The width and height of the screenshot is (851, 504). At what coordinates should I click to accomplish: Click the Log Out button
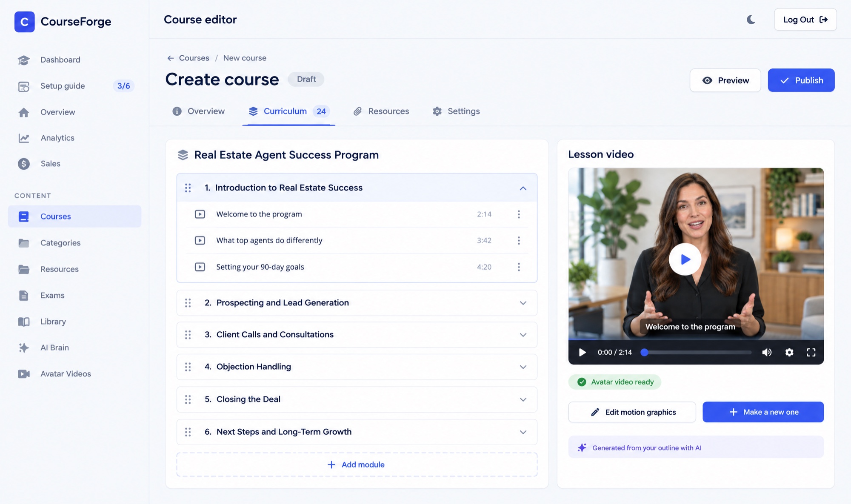pyautogui.click(x=805, y=20)
